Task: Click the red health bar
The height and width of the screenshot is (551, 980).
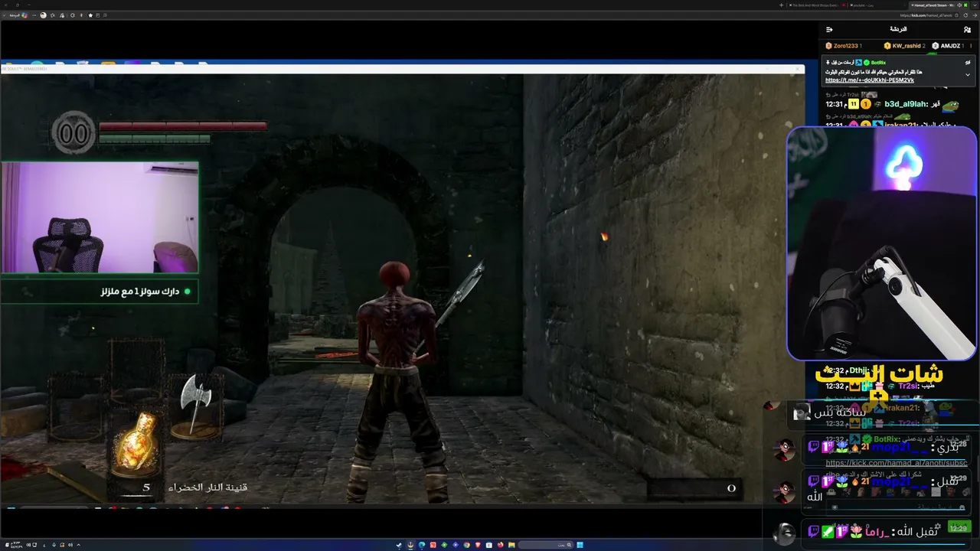Action: [x=183, y=126]
